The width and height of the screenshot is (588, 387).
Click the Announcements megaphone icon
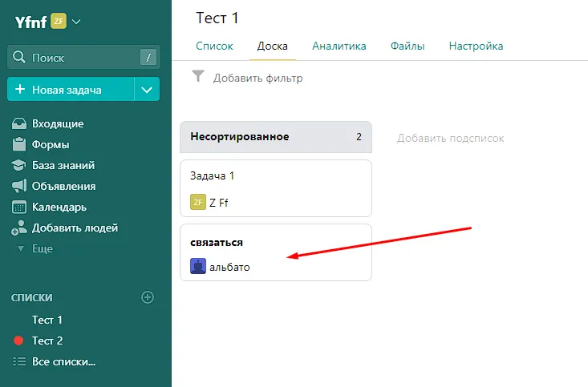(x=19, y=187)
